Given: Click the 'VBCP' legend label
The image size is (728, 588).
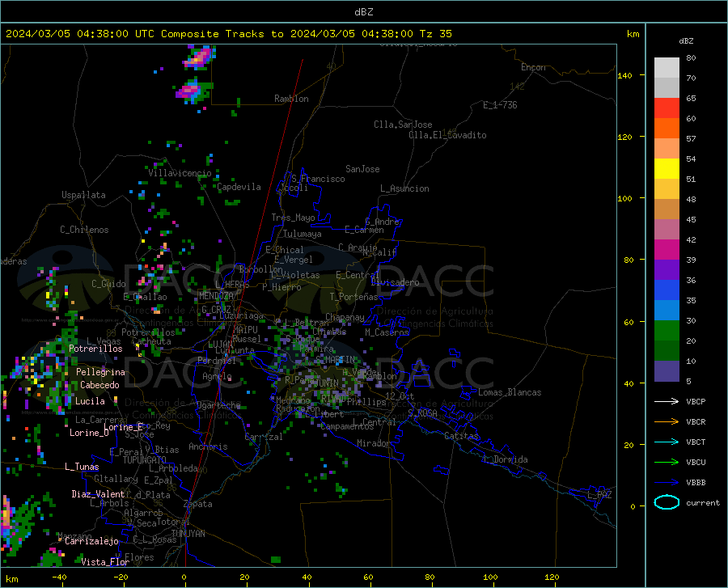Looking at the screenshot, I should click(696, 401).
